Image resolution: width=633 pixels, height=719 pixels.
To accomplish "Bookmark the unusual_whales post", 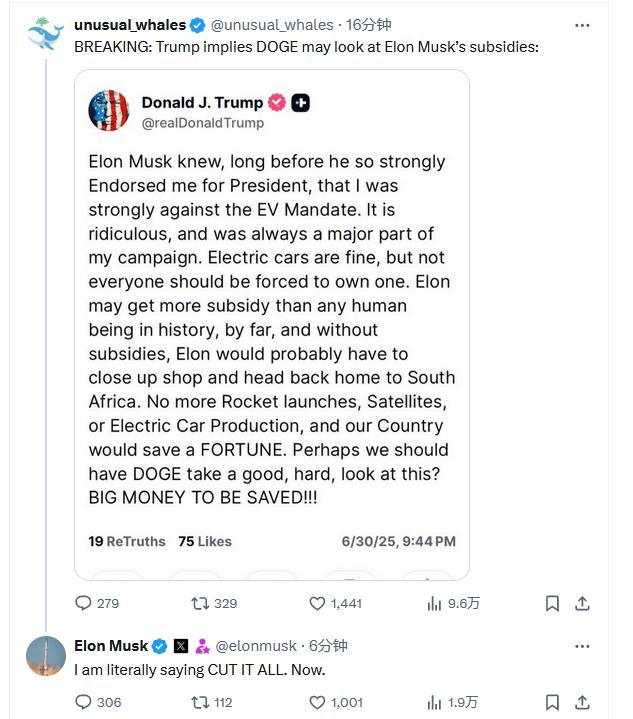I will click(552, 603).
